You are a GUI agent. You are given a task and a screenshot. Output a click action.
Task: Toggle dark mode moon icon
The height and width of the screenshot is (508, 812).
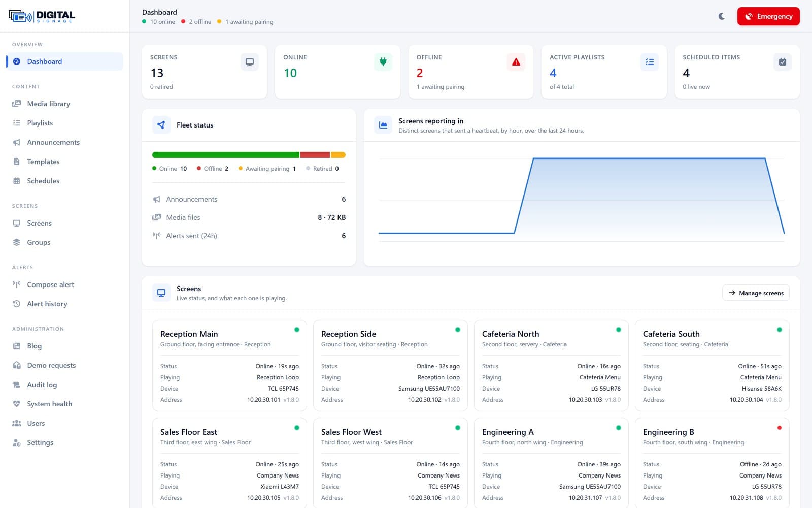(722, 16)
